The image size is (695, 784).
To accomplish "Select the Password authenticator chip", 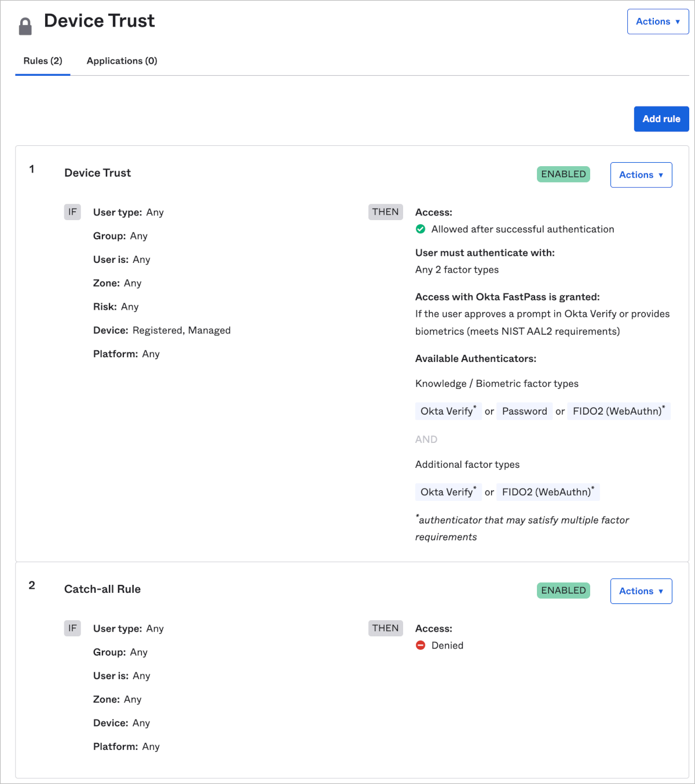I will pos(524,411).
